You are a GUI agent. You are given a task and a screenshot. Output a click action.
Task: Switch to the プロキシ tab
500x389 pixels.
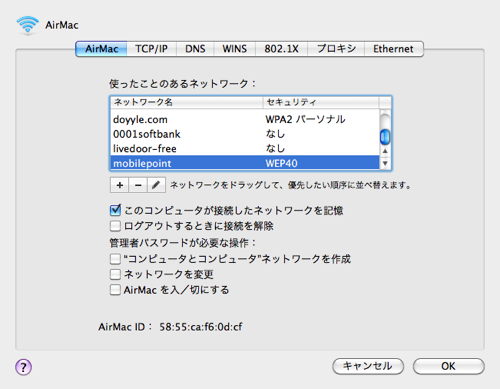pos(336,49)
